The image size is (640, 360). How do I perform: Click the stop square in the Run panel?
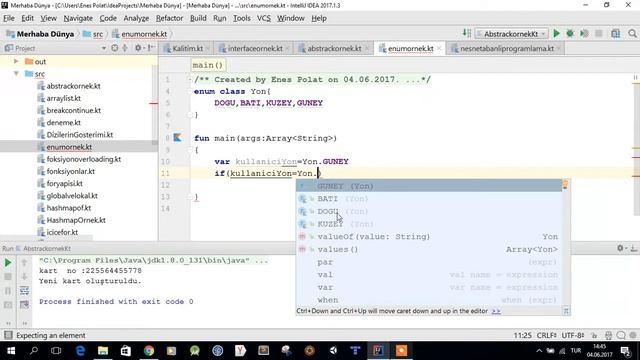tap(8, 277)
